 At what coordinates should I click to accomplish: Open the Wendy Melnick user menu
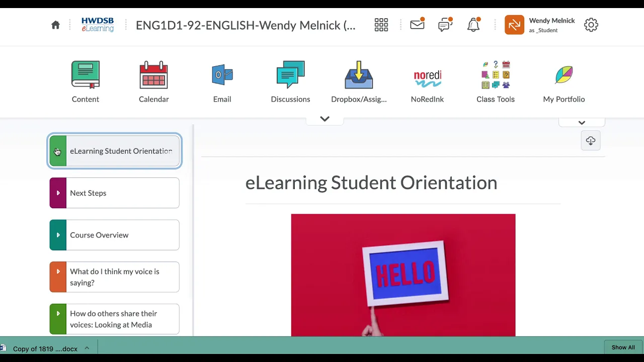tap(551, 25)
